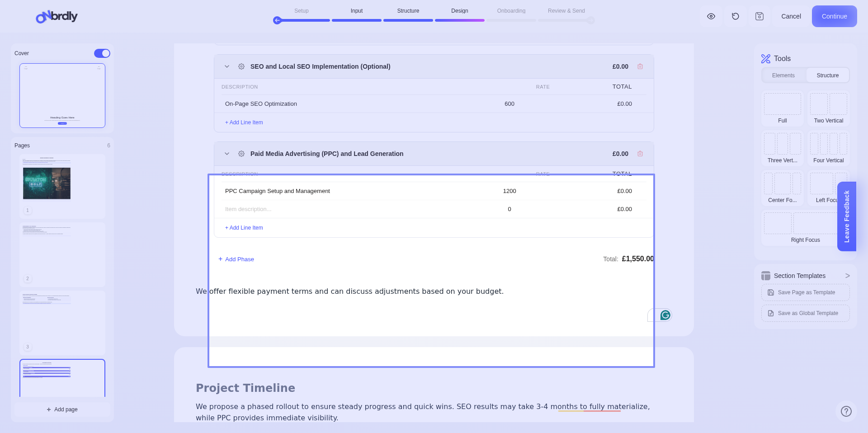
Task: Click the Grammarly icon in text block
Action: (x=665, y=315)
